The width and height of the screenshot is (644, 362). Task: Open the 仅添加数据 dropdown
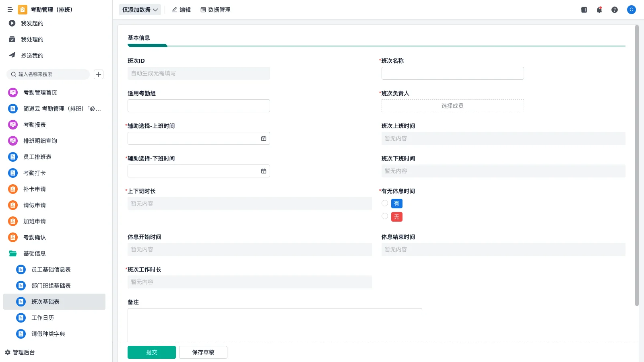[x=140, y=10]
